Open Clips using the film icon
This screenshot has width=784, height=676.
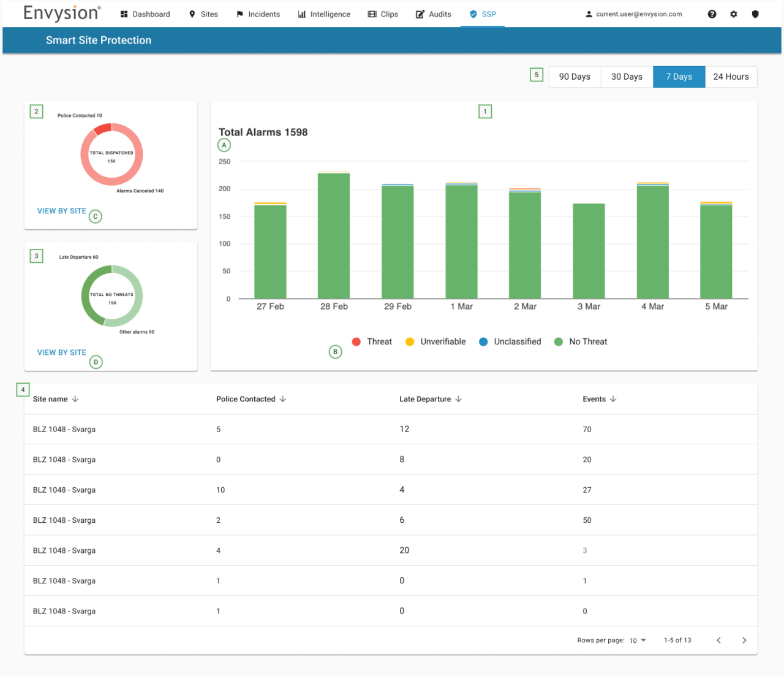(371, 13)
